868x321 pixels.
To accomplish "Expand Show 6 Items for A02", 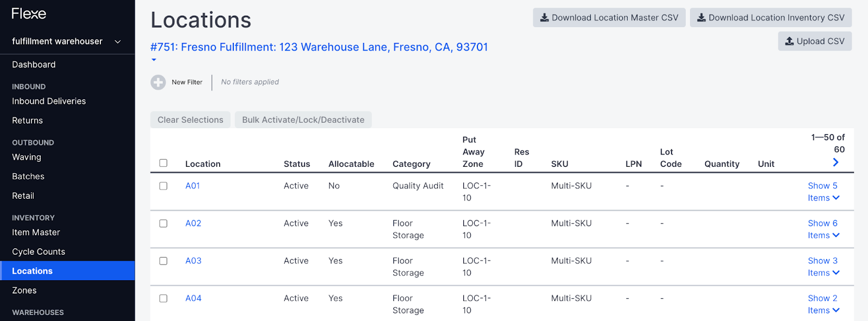I will click(824, 229).
